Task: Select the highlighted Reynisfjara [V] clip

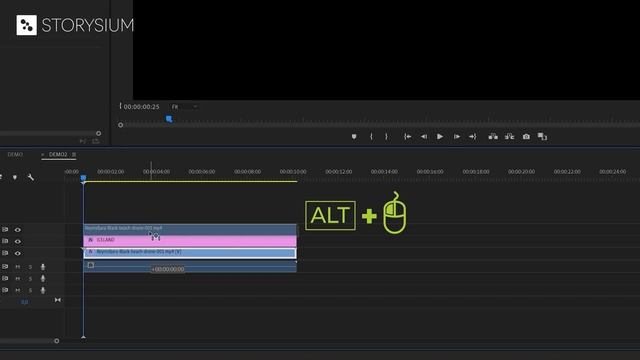Action: point(190,253)
